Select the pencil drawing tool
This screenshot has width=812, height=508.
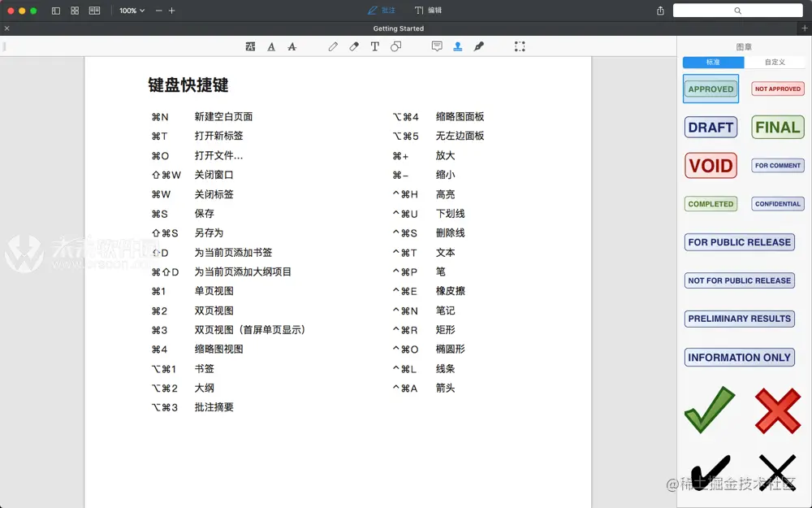333,46
